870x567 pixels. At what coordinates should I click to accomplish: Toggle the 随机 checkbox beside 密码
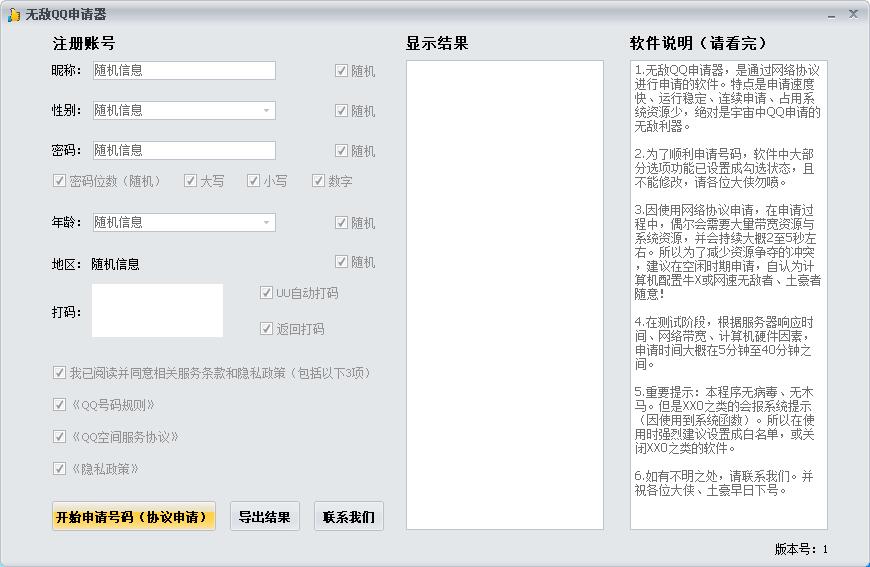[342, 151]
